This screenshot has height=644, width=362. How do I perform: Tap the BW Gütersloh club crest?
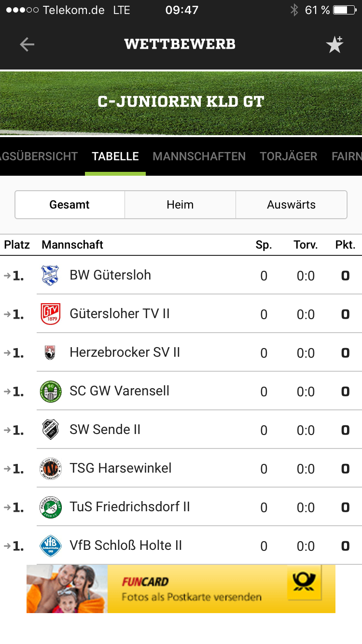point(50,275)
